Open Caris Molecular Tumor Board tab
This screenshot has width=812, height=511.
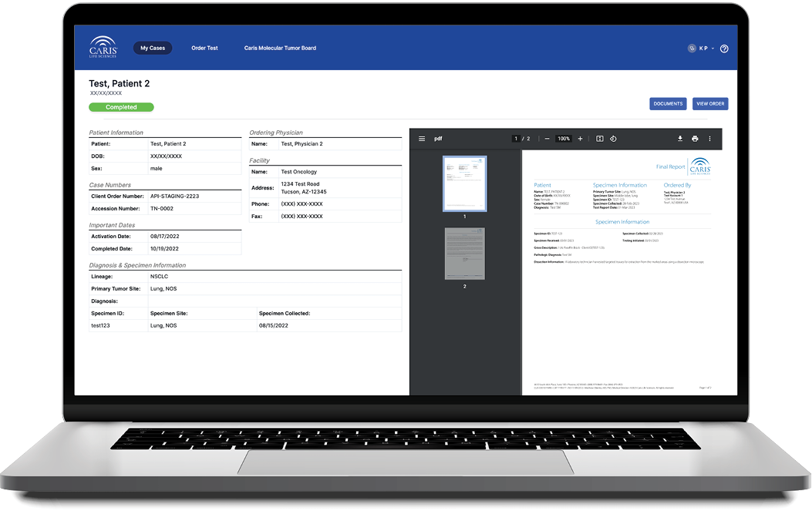pyautogui.click(x=280, y=48)
